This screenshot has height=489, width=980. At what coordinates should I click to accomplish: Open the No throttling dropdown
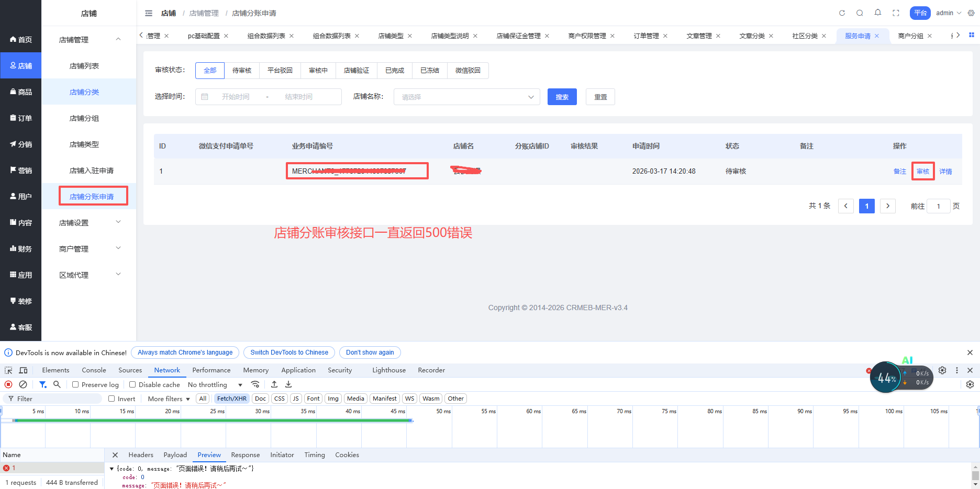pyautogui.click(x=215, y=384)
